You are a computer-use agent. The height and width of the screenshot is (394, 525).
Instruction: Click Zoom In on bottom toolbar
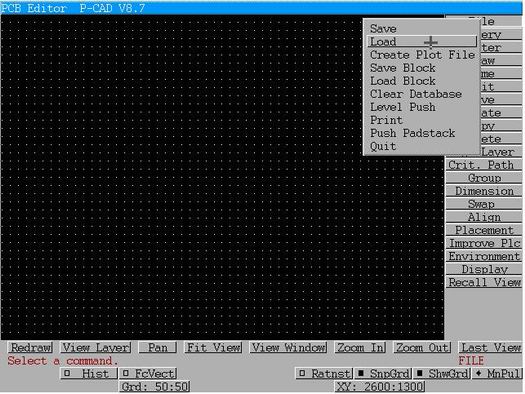[x=360, y=347]
